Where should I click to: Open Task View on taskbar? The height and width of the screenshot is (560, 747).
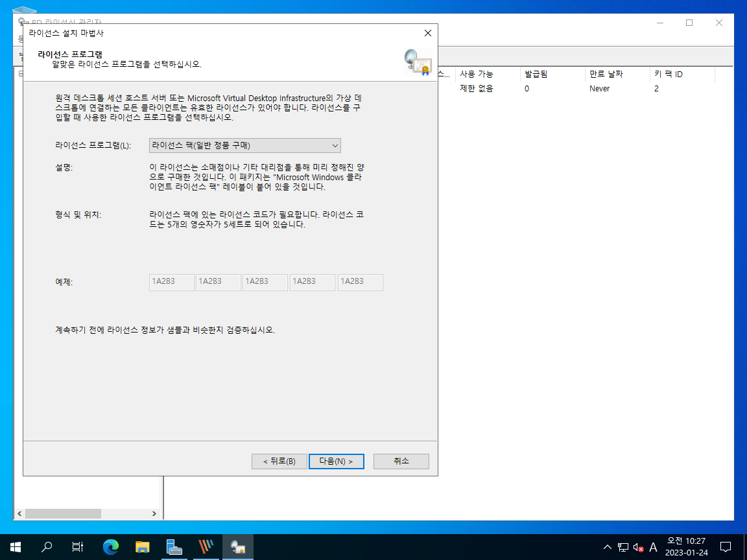[78, 546]
